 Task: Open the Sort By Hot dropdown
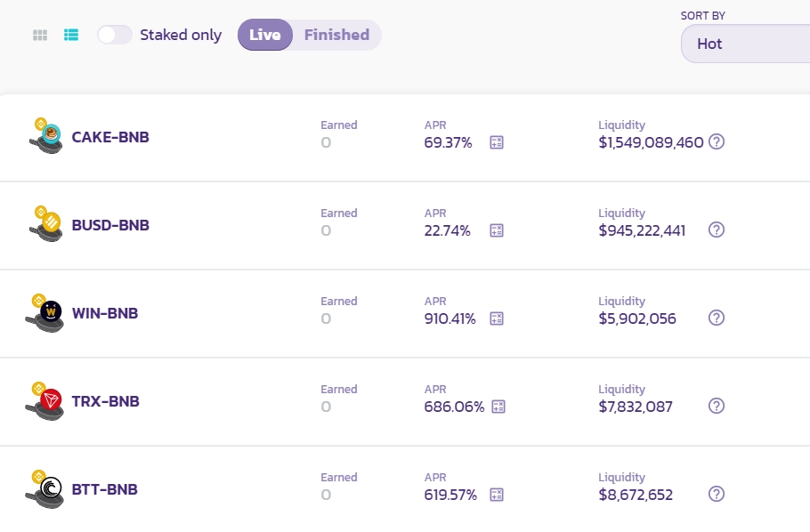[746, 44]
